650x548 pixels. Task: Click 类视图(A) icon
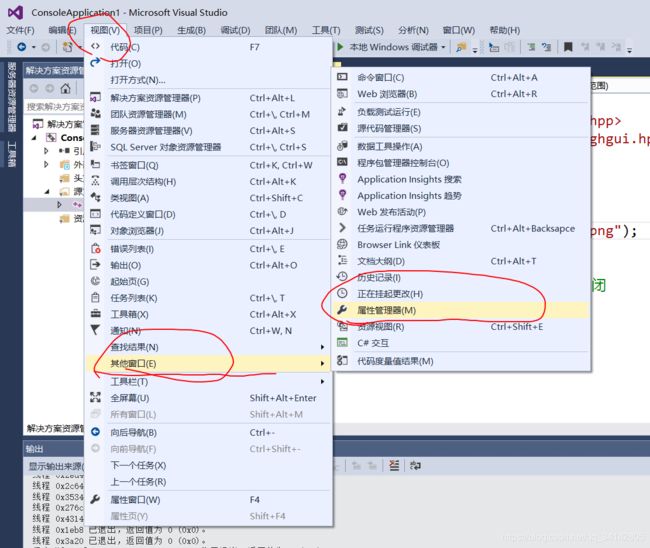95,197
